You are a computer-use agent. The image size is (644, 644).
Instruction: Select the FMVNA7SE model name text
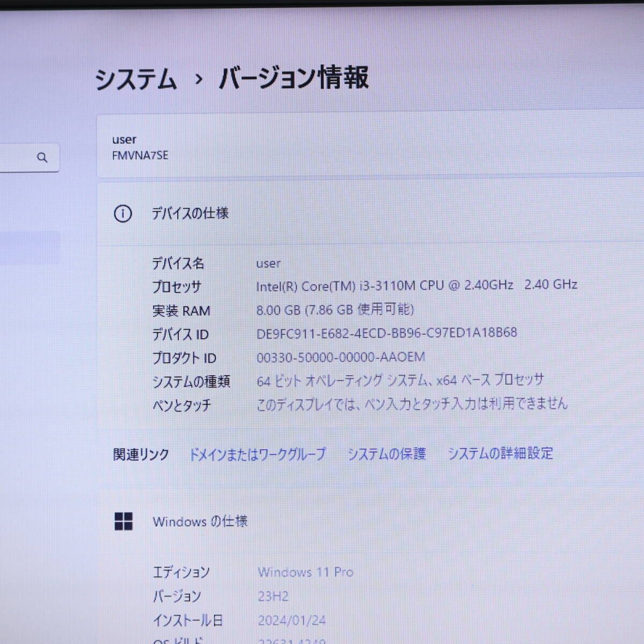click(140, 156)
